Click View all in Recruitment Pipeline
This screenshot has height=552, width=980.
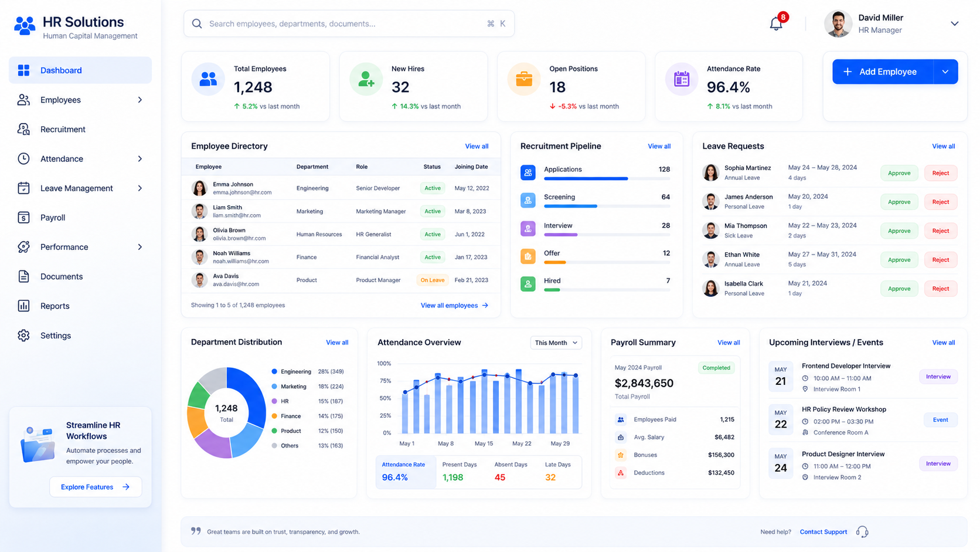coord(659,146)
